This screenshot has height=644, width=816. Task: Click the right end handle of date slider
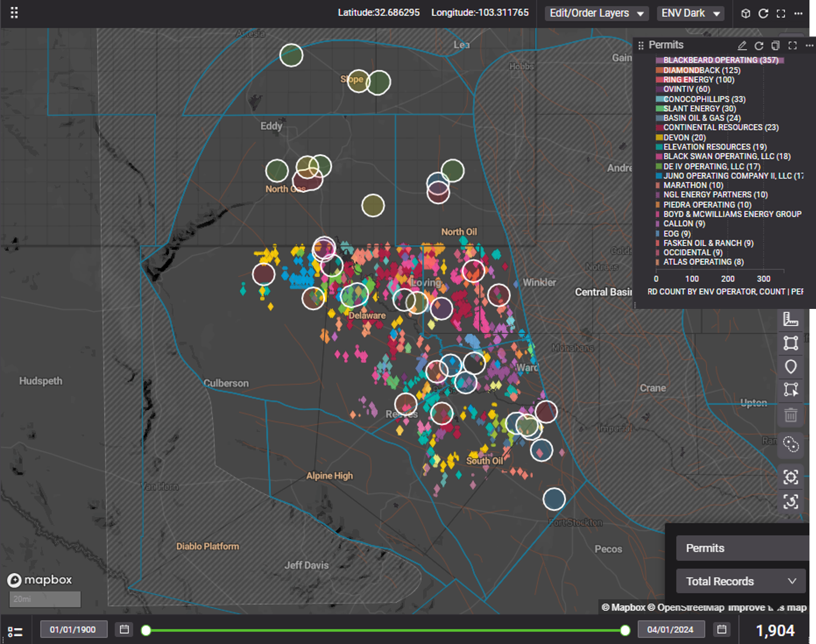tap(625, 630)
